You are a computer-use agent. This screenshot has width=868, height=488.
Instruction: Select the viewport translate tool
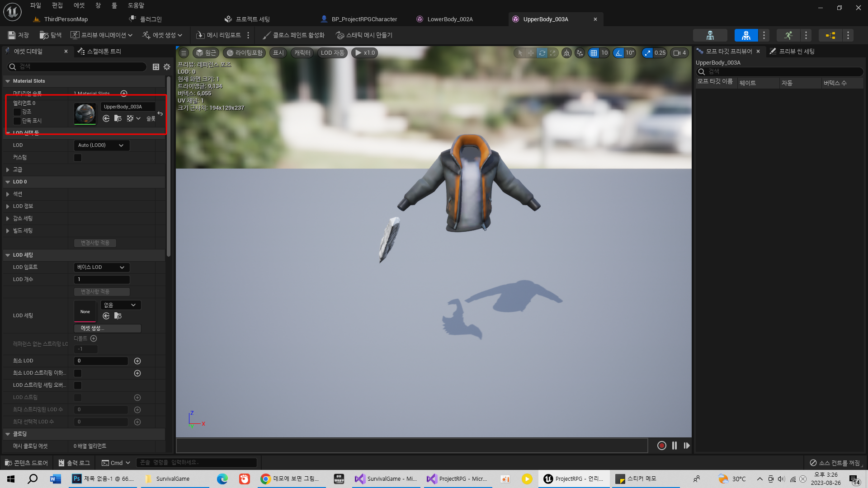531,53
